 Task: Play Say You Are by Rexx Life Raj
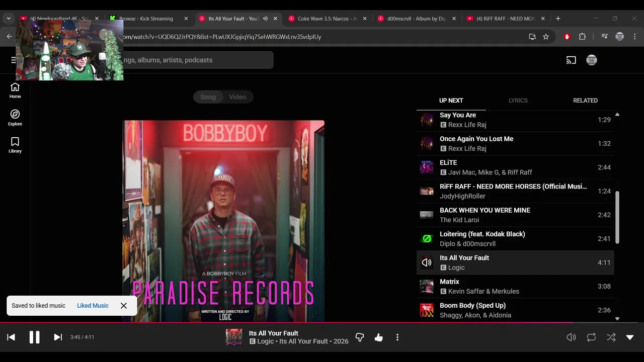coord(515,120)
